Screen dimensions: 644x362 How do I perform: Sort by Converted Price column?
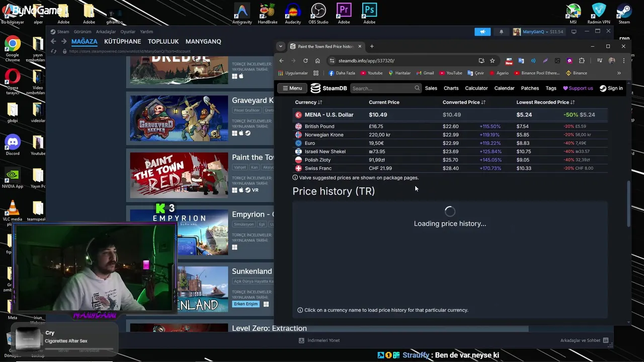pyautogui.click(x=464, y=102)
